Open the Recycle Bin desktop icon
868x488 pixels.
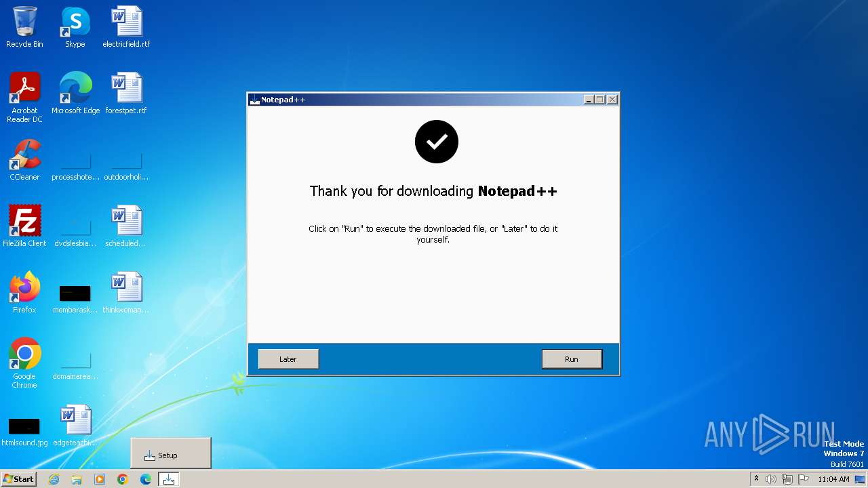24,27
